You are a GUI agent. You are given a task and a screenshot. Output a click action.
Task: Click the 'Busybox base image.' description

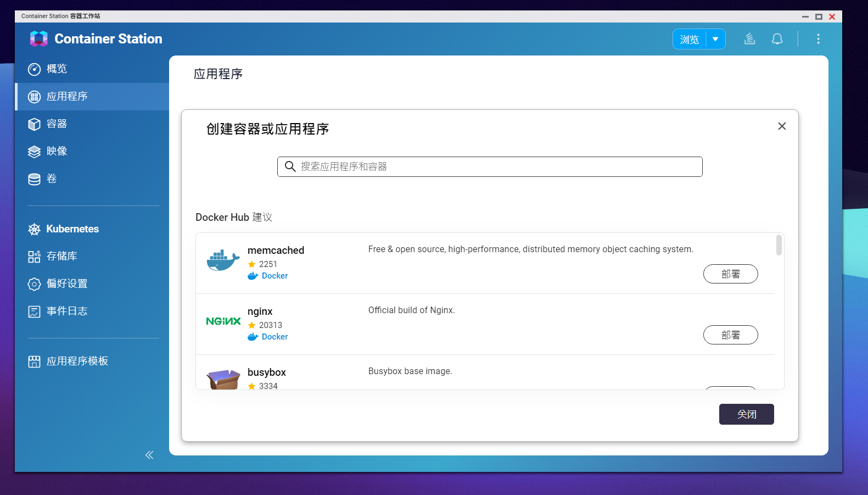(x=410, y=371)
